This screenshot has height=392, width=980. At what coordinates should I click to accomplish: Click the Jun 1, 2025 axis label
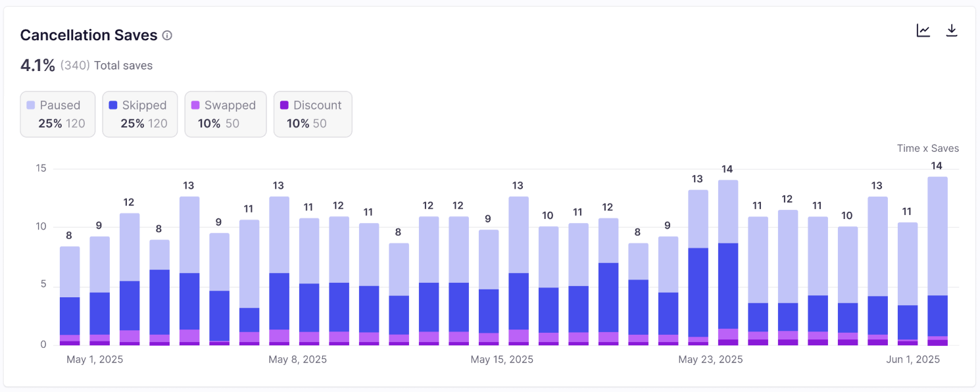click(913, 360)
